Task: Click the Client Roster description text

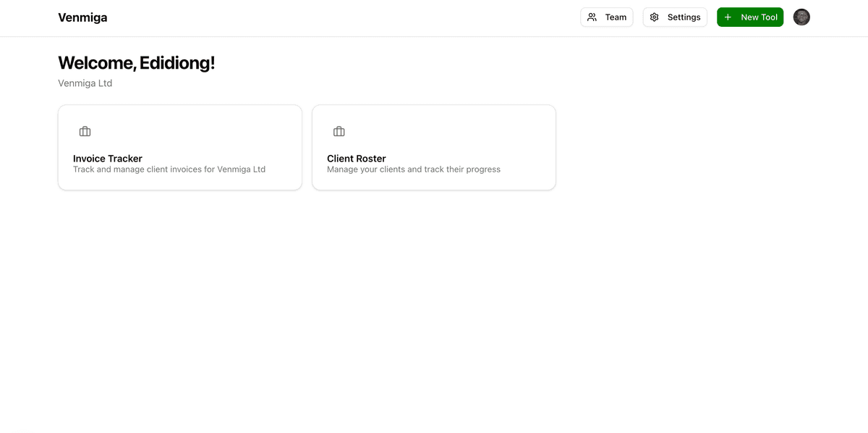Action: [x=414, y=169]
